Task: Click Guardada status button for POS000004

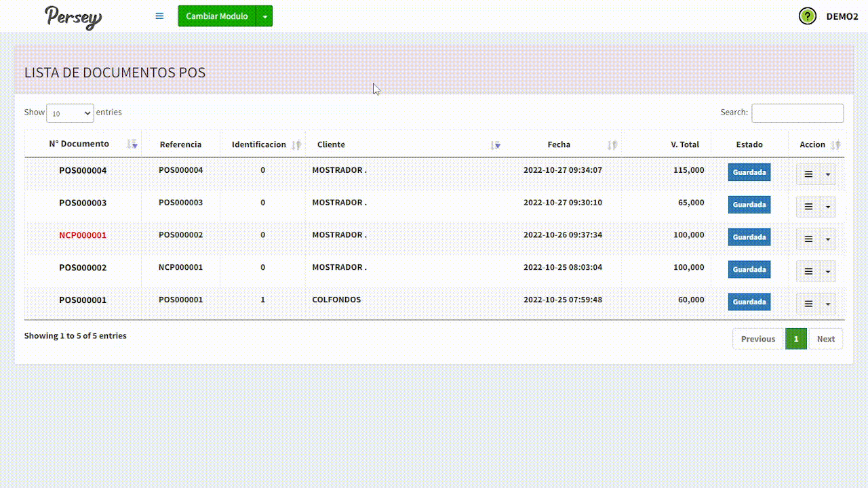Action: click(x=749, y=172)
